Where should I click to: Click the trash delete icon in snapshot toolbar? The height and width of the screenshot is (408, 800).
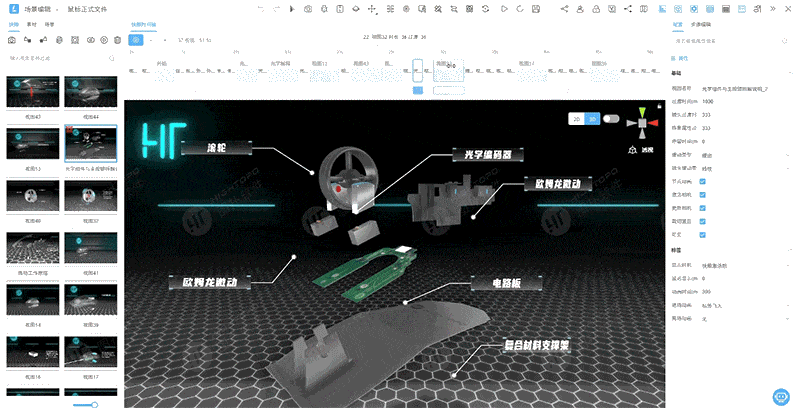tap(117, 40)
